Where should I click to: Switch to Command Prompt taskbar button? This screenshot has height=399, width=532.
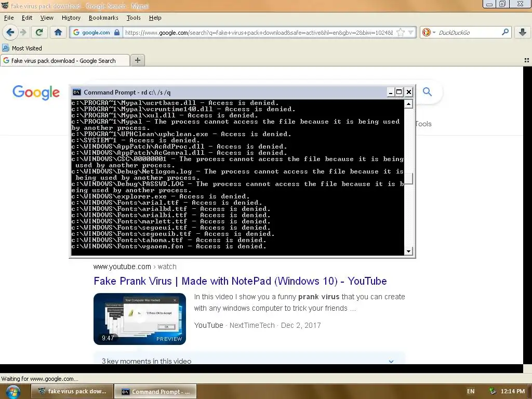pos(155,392)
